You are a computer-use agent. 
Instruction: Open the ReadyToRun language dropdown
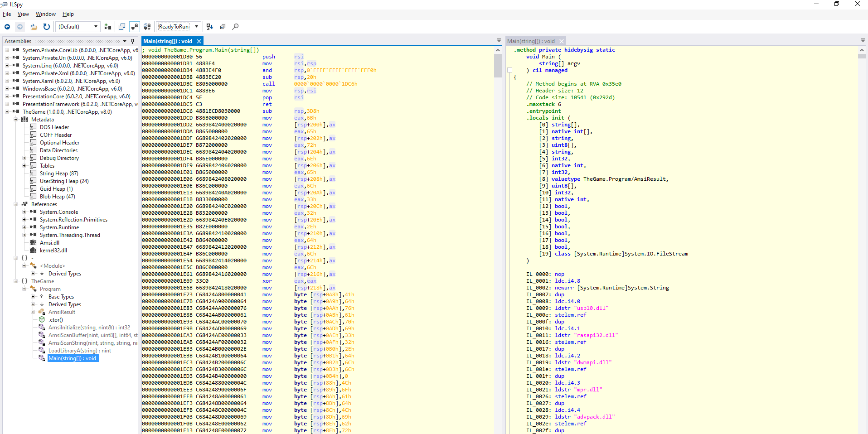click(179, 27)
